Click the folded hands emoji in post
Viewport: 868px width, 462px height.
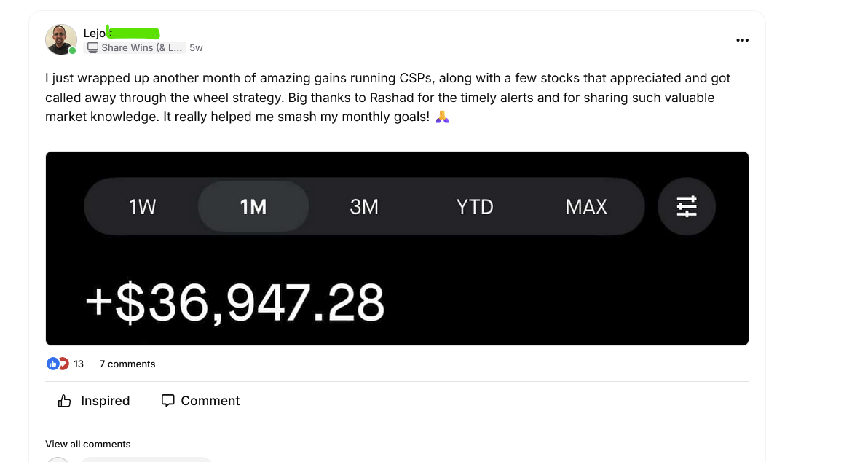tap(442, 117)
